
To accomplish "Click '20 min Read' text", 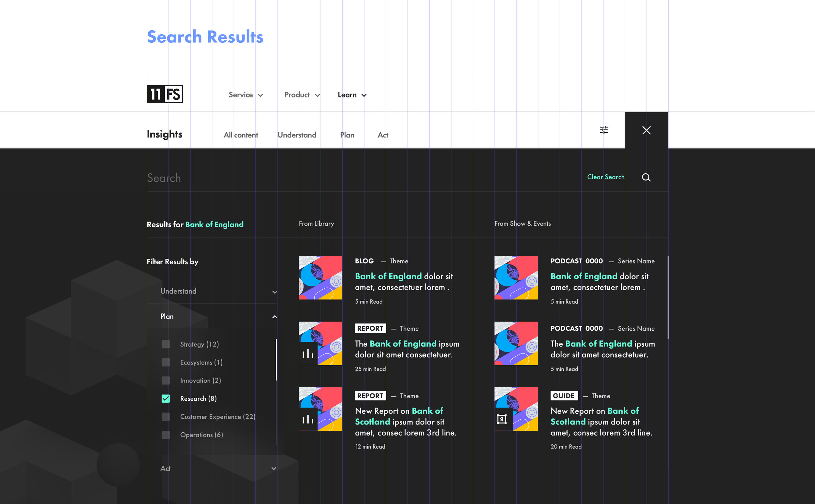I will coord(566,447).
